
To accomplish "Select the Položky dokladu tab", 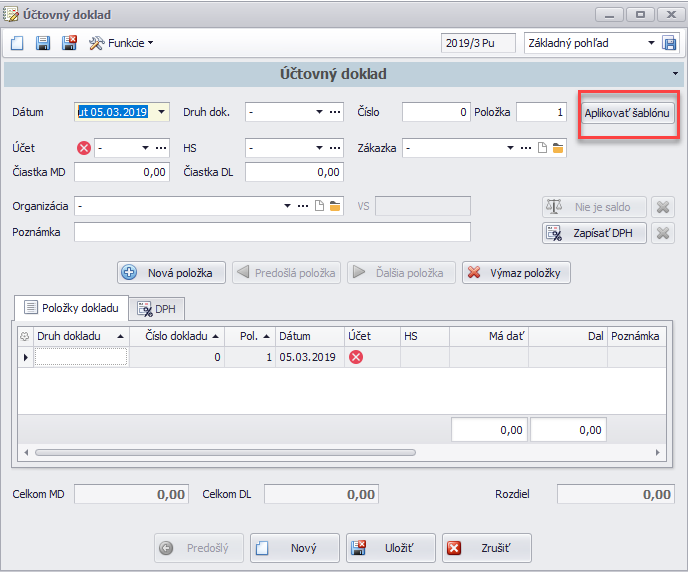I will [x=71, y=308].
